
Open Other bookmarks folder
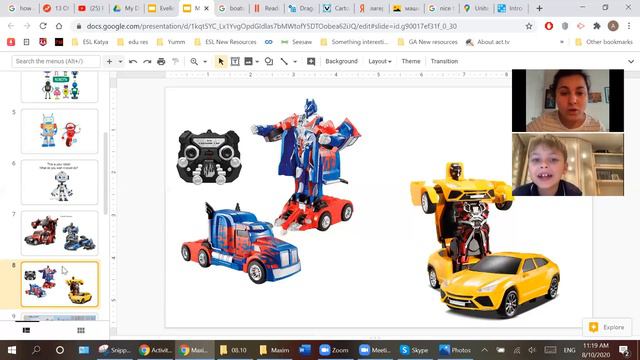[603, 42]
